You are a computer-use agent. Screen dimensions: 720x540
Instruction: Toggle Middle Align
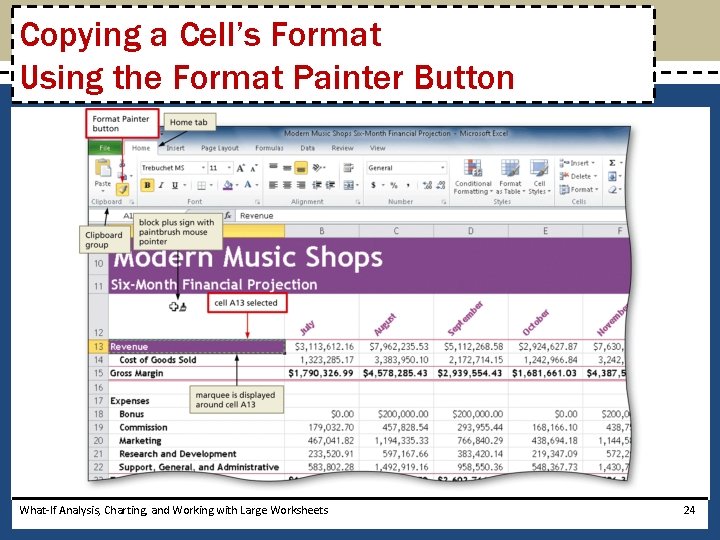pos(287,168)
